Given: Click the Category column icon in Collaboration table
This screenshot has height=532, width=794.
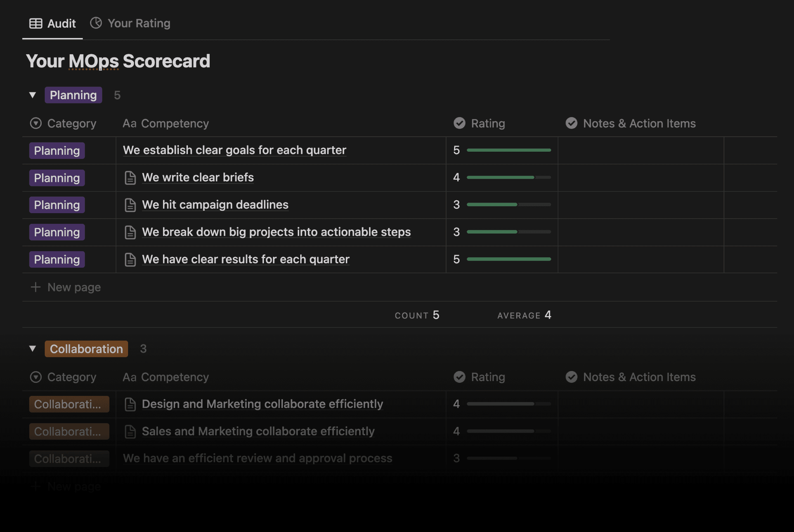Looking at the screenshot, I should pyautogui.click(x=36, y=377).
